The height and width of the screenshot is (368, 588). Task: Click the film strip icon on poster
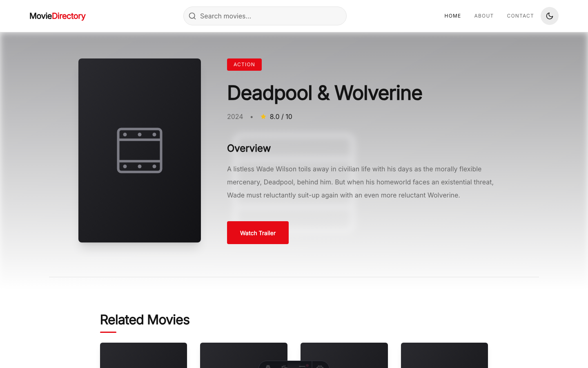(x=140, y=150)
